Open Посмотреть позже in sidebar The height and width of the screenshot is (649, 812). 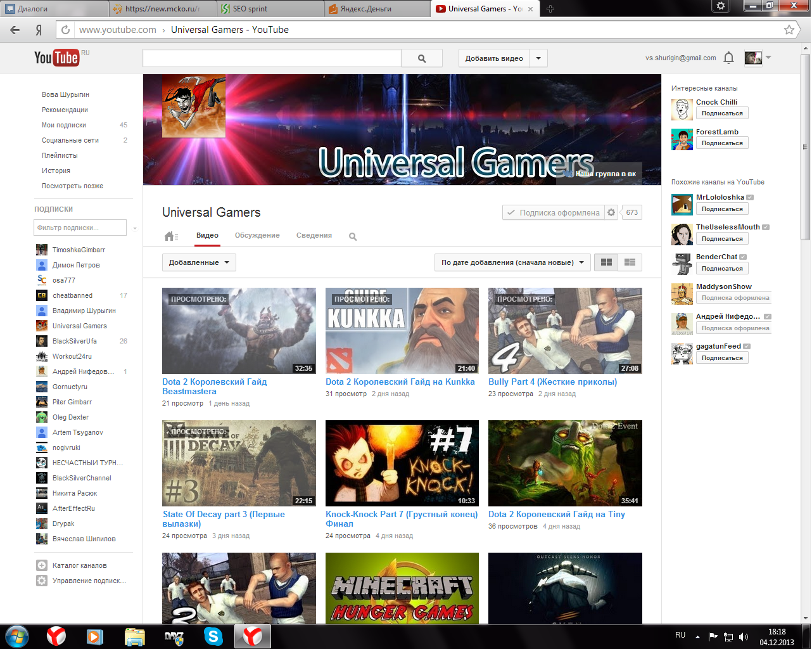coord(72,186)
